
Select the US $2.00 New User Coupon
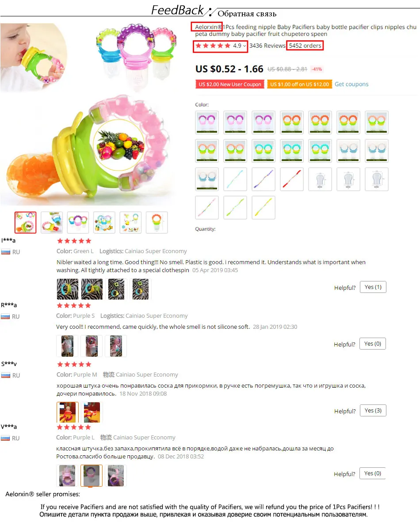click(230, 84)
